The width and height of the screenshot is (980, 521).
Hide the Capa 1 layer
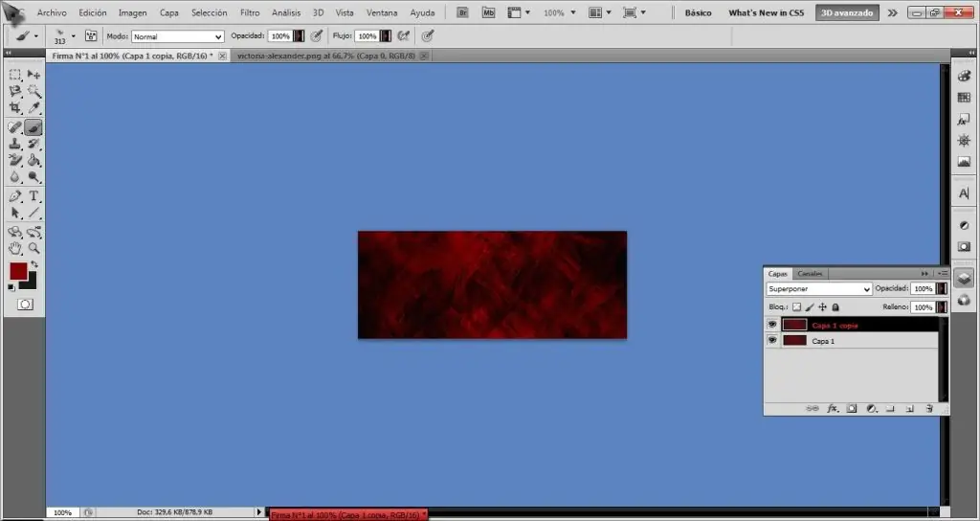pyautogui.click(x=772, y=340)
